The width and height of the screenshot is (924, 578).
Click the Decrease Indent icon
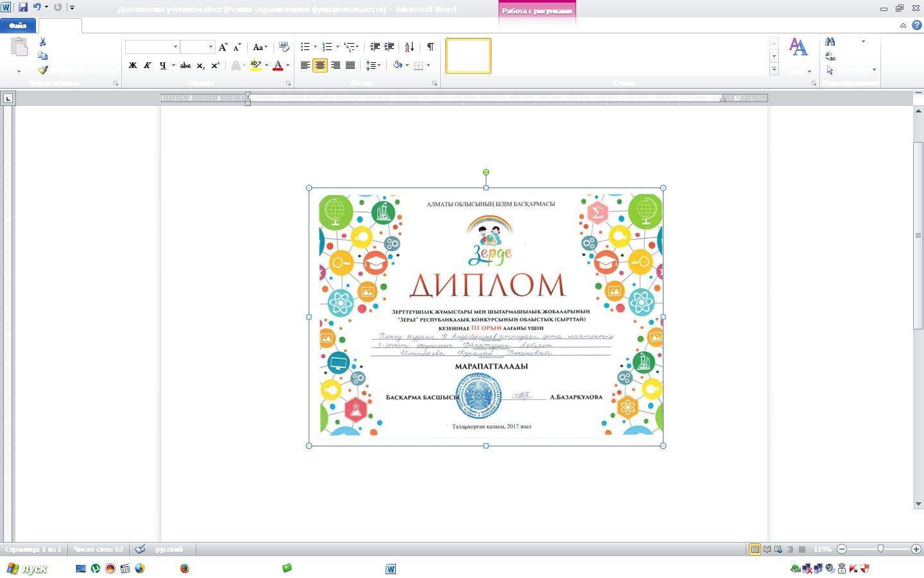point(375,47)
